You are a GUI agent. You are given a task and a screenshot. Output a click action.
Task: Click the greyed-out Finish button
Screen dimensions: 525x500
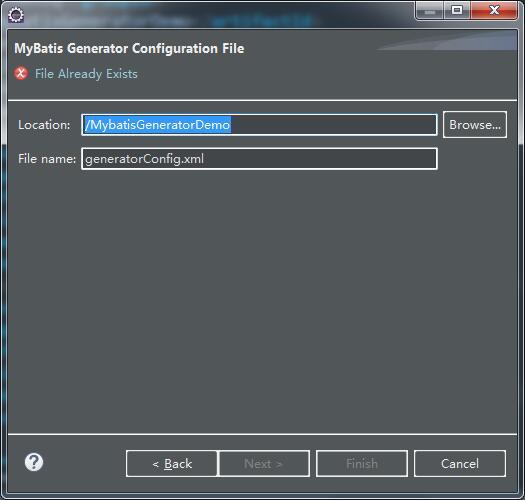362,463
